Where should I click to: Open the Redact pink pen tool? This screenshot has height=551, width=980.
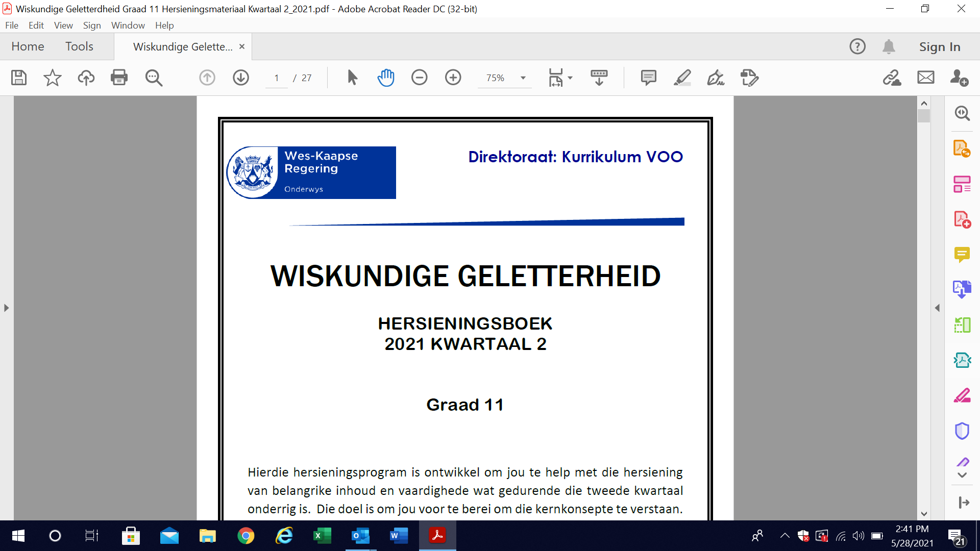coord(962,395)
